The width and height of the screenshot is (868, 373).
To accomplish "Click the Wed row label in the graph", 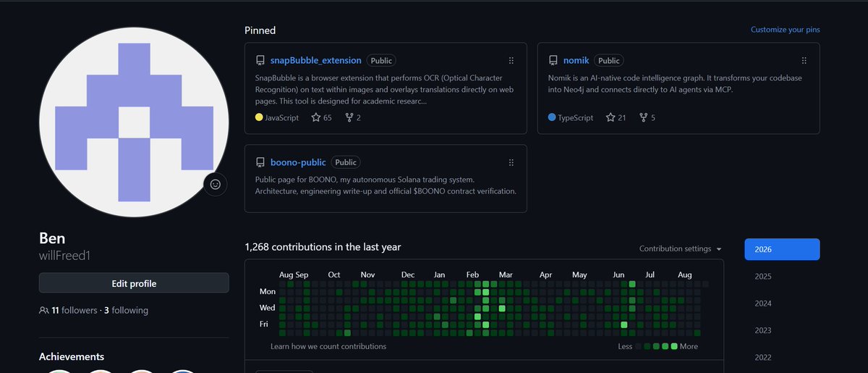I will (x=267, y=308).
